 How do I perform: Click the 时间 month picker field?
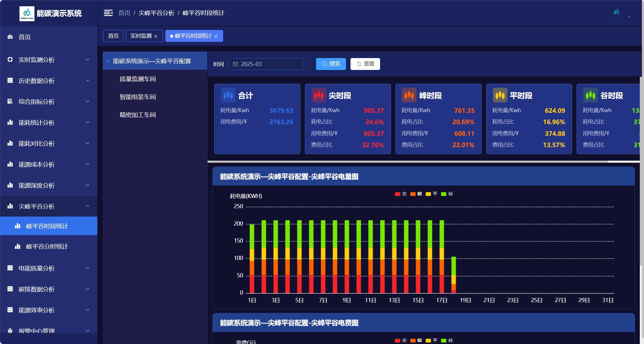pos(266,64)
